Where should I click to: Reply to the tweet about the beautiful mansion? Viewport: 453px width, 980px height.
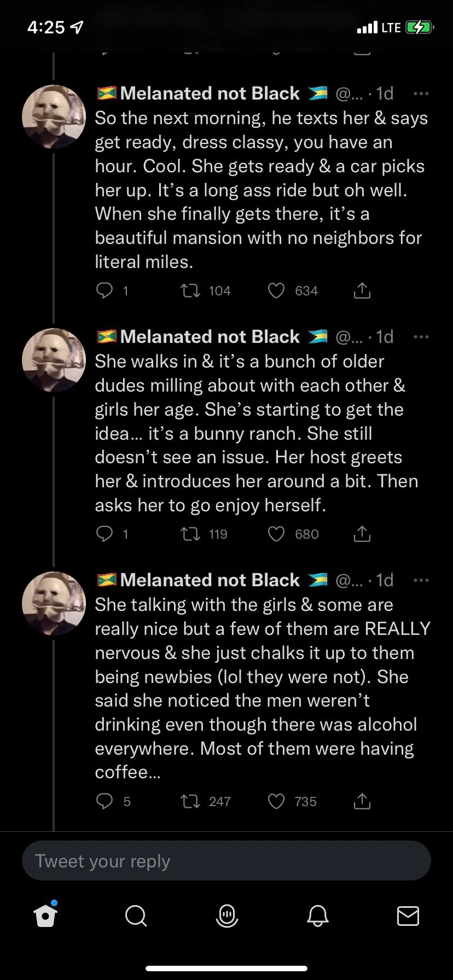[x=104, y=290]
